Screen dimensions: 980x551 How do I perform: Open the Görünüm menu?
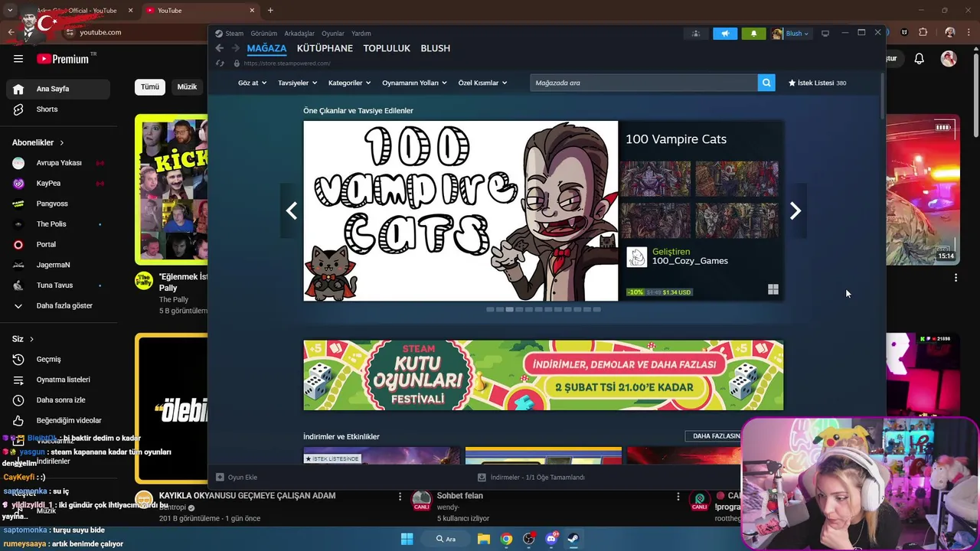click(x=264, y=34)
